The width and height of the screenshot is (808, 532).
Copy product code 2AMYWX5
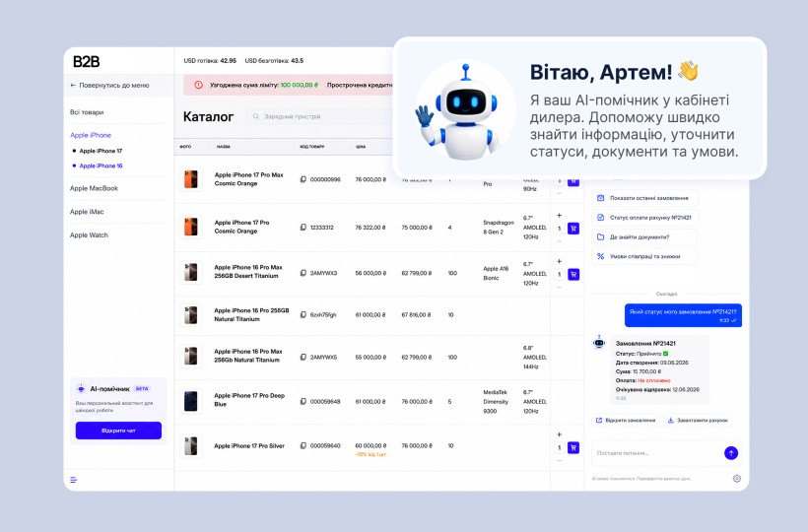tap(303, 357)
